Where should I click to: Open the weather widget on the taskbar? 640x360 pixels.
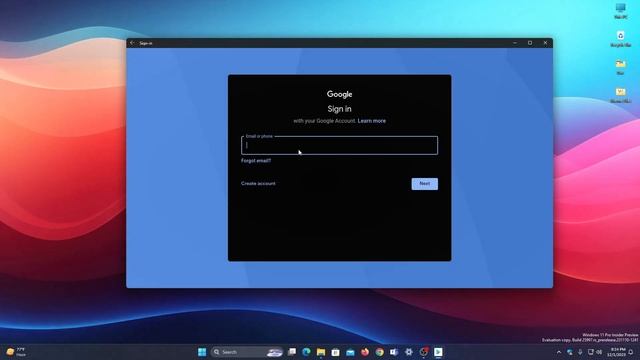(16, 352)
